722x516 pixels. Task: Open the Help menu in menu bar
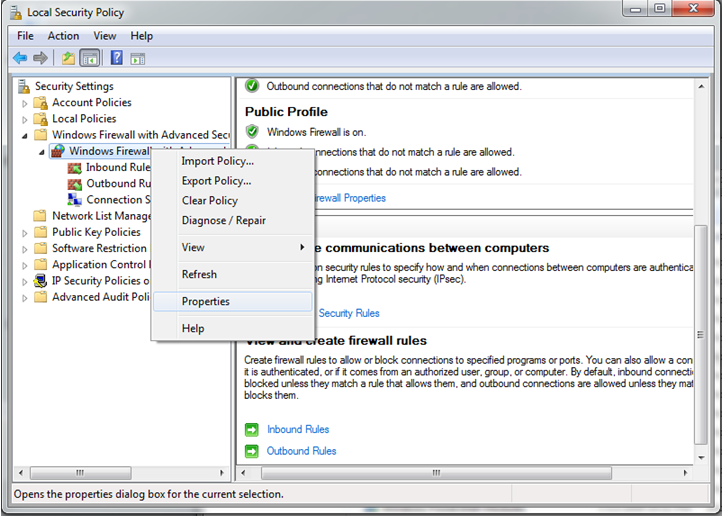click(141, 36)
